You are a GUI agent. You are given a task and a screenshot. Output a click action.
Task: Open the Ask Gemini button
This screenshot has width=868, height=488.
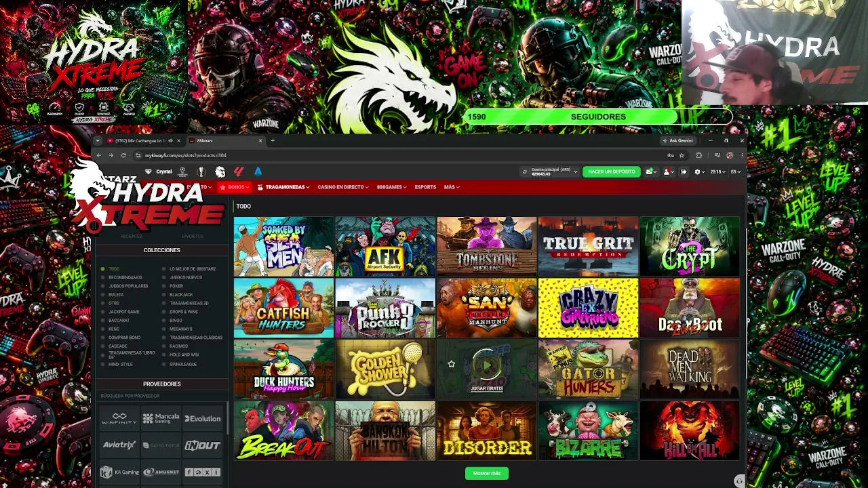pos(677,140)
